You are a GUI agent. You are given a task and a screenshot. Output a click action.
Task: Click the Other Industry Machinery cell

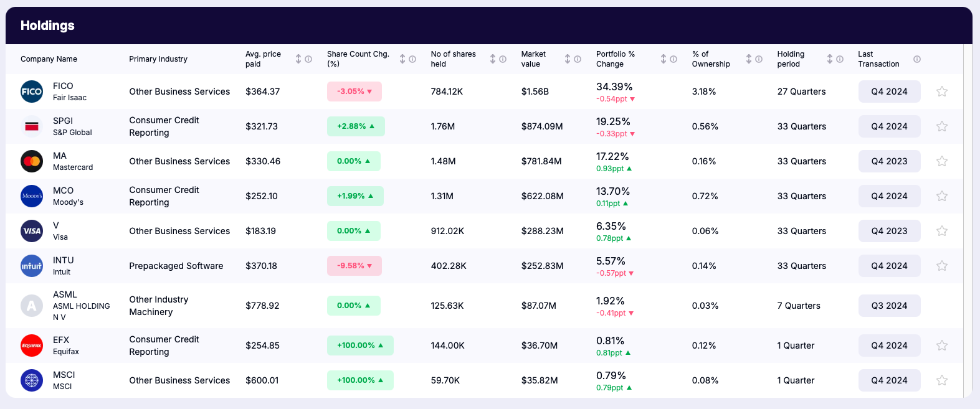[159, 306]
